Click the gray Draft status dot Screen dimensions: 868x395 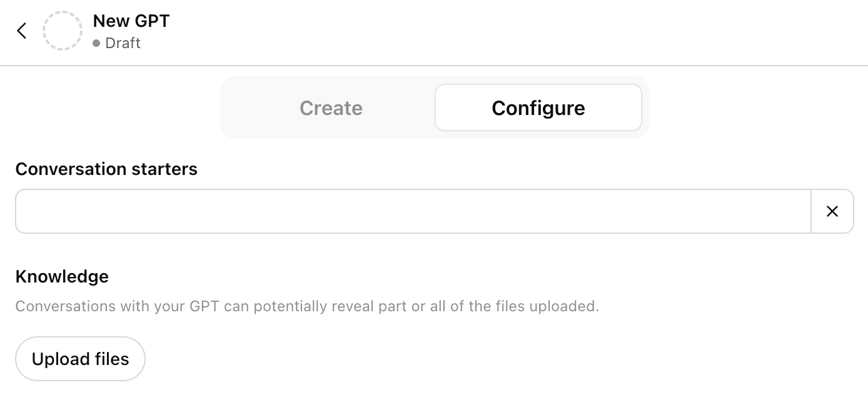click(x=96, y=44)
